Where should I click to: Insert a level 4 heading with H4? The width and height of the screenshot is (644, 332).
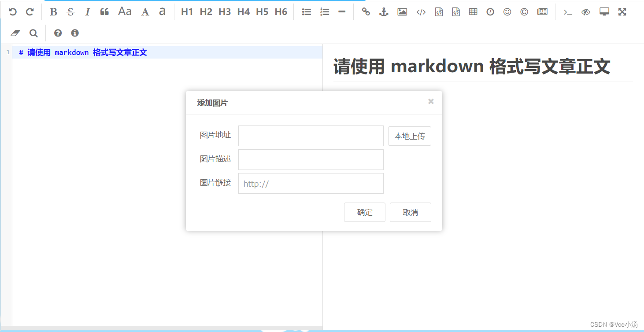(244, 12)
